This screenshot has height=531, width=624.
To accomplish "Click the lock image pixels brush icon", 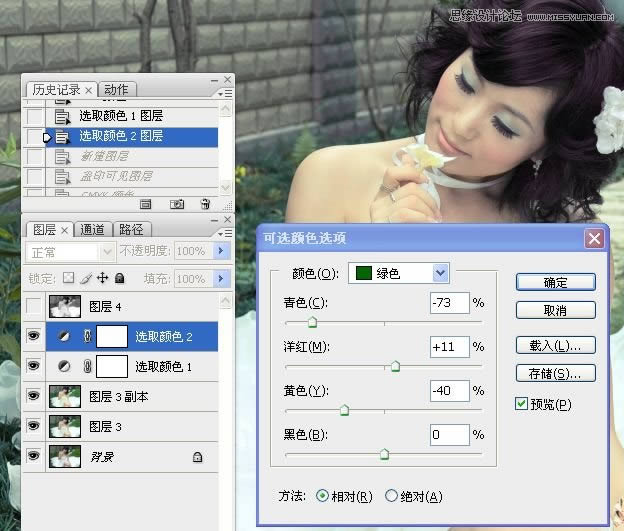I will coord(85,278).
